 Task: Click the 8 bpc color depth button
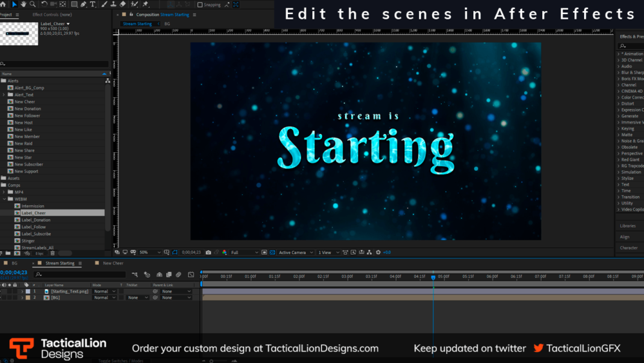coord(39,253)
